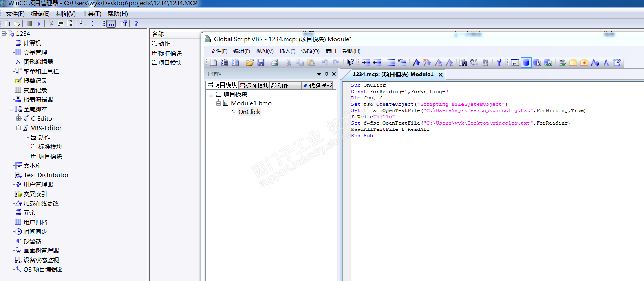Collapse the 全局脚本 tree node

[x=11, y=109]
